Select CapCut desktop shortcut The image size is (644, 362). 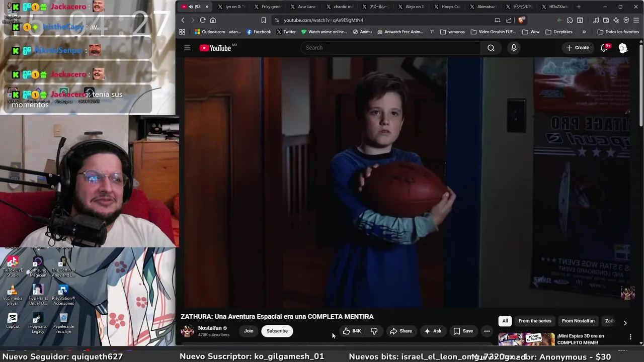pyautogui.click(x=13, y=320)
